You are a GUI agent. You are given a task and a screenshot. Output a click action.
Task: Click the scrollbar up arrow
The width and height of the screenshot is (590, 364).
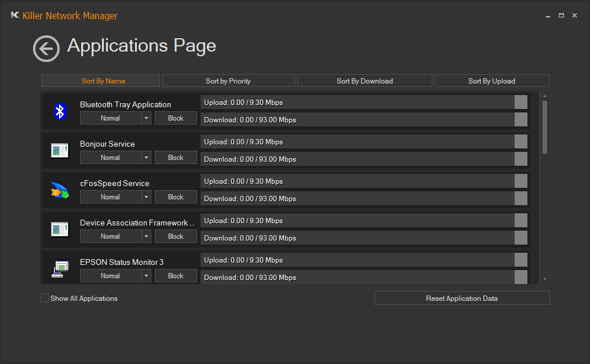point(545,96)
